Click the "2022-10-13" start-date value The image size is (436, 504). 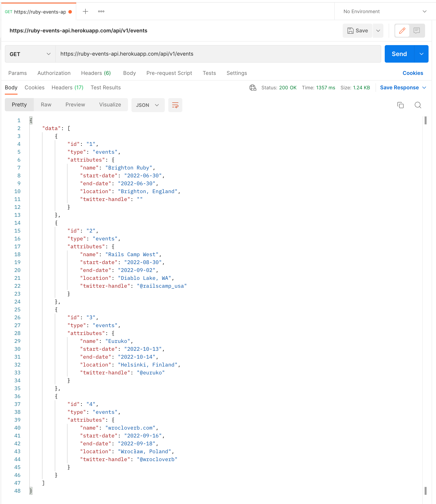(x=143, y=349)
